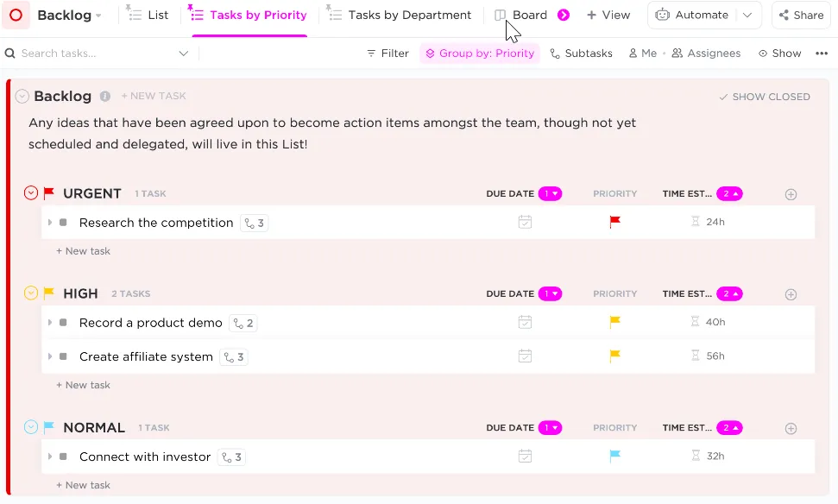838x504 pixels.
Task: Click the blue NORMAL group flag
Action: coord(49,426)
